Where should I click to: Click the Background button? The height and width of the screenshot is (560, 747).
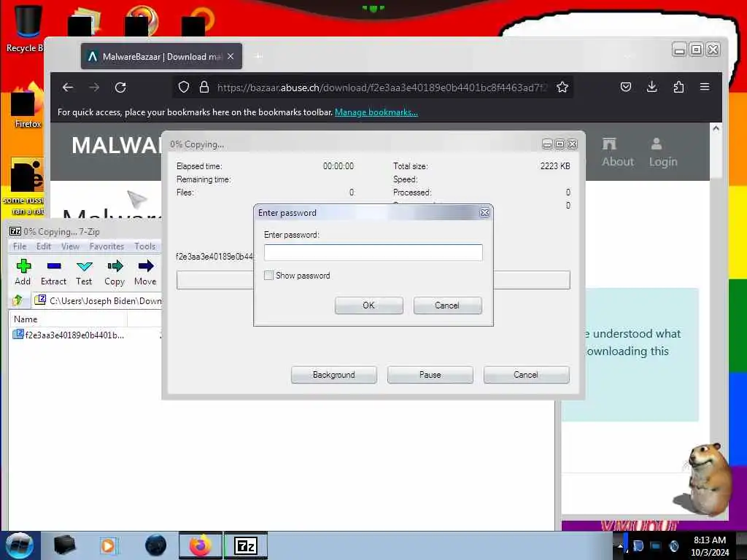tap(334, 375)
